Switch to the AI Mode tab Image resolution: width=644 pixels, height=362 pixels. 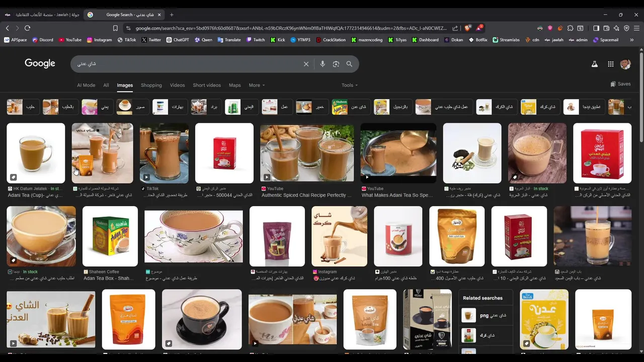click(x=86, y=85)
